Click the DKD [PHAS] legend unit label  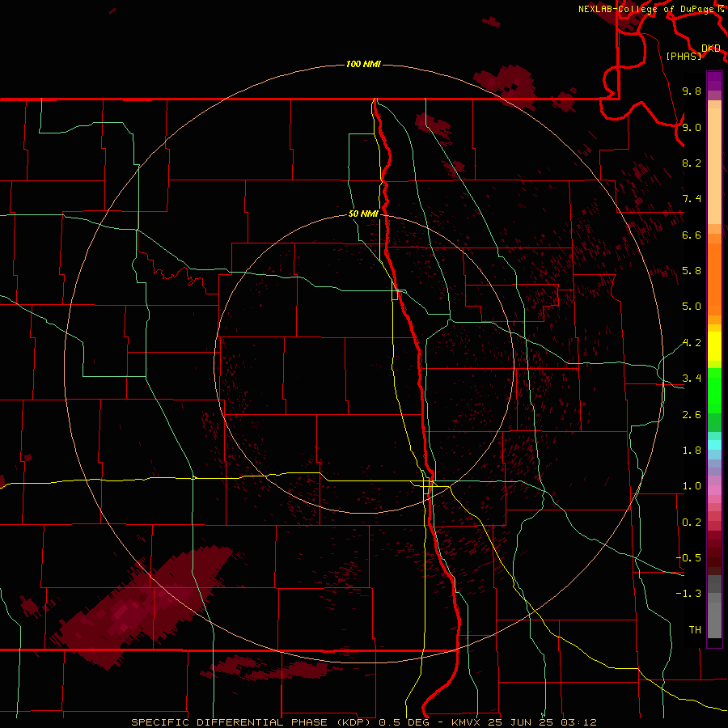click(692, 52)
